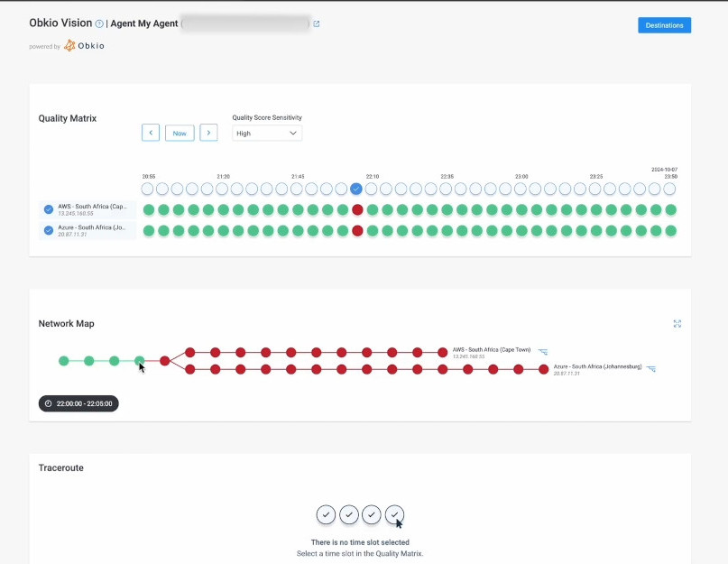Toggle the AWS - South Africa row checkmark
The height and width of the screenshot is (564, 728).
pos(48,208)
